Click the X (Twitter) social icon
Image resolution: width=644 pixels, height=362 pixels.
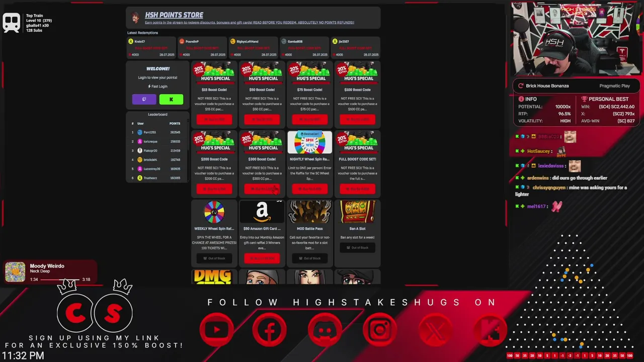pyautogui.click(x=435, y=330)
